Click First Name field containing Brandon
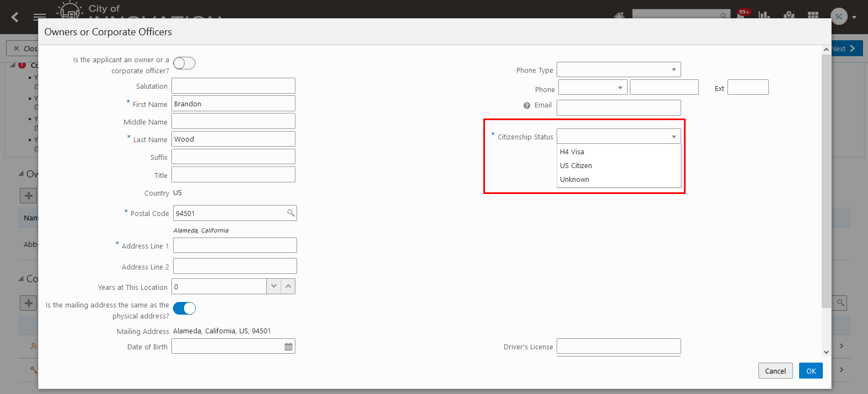 (x=233, y=104)
